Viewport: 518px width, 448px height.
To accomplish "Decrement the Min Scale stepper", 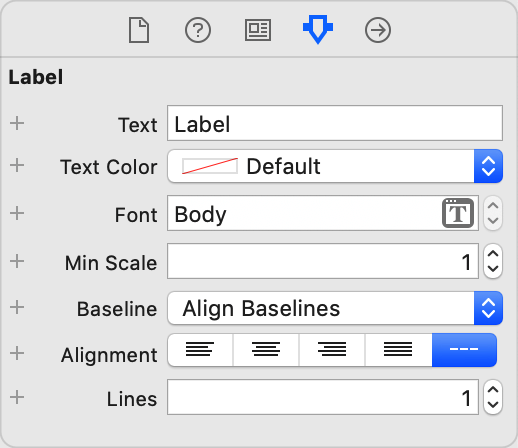I will tap(493, 269).
